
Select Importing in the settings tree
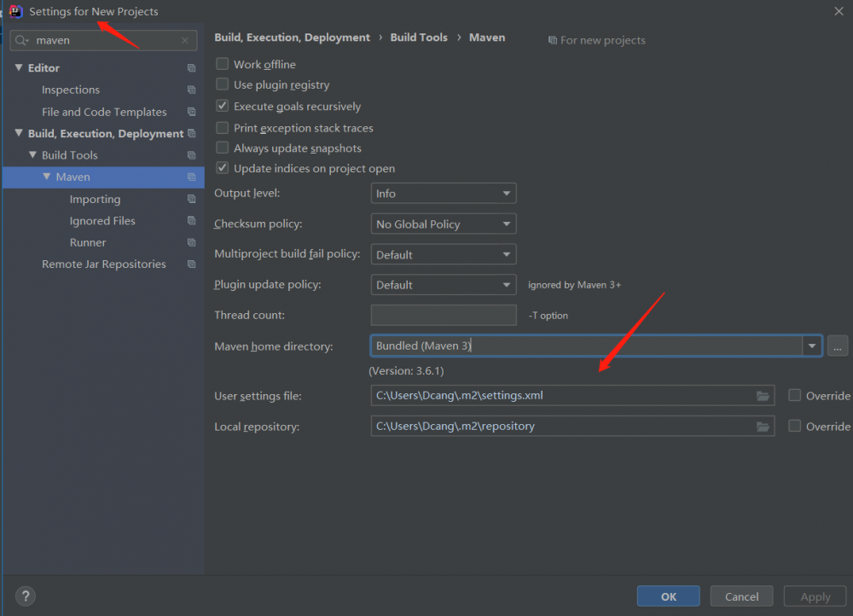coord(95,199)
